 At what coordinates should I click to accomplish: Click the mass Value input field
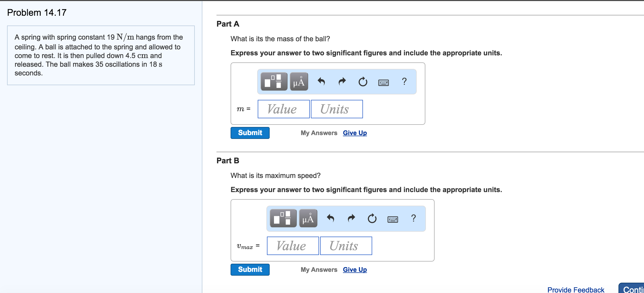283,109
